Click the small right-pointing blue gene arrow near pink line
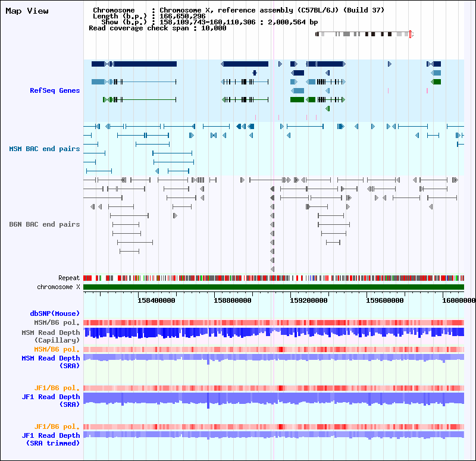The height and width of the screenshot is (461, 476). point(280,64)
